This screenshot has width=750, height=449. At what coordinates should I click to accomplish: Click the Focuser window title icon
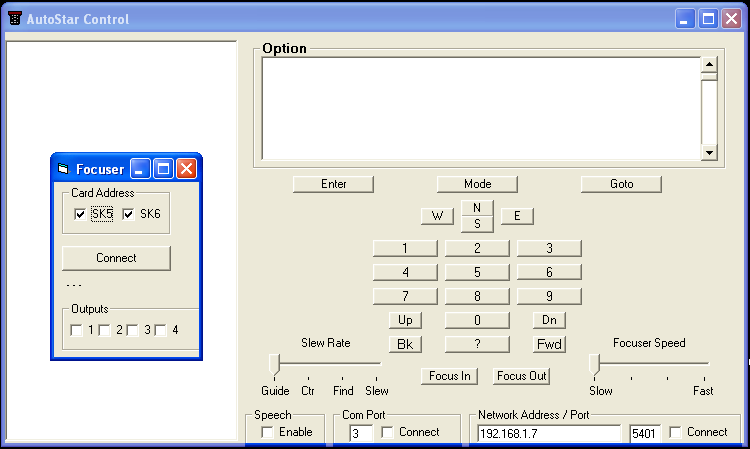click(x=63, y=169)
